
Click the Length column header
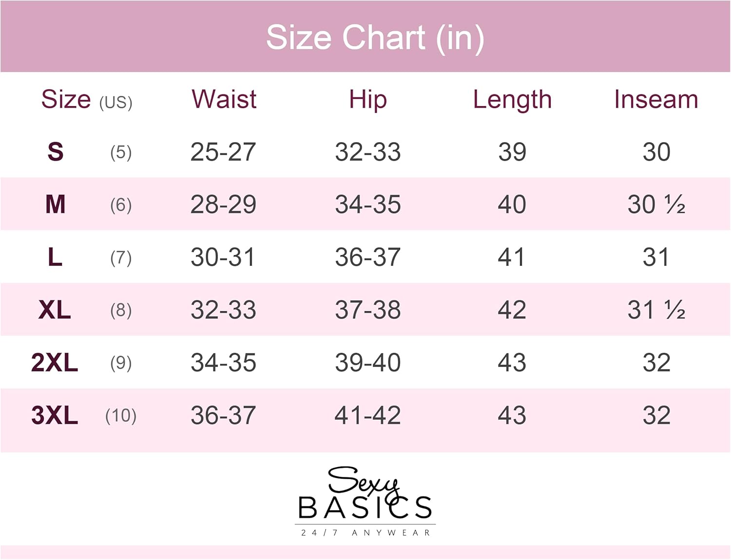pos(512,99)
